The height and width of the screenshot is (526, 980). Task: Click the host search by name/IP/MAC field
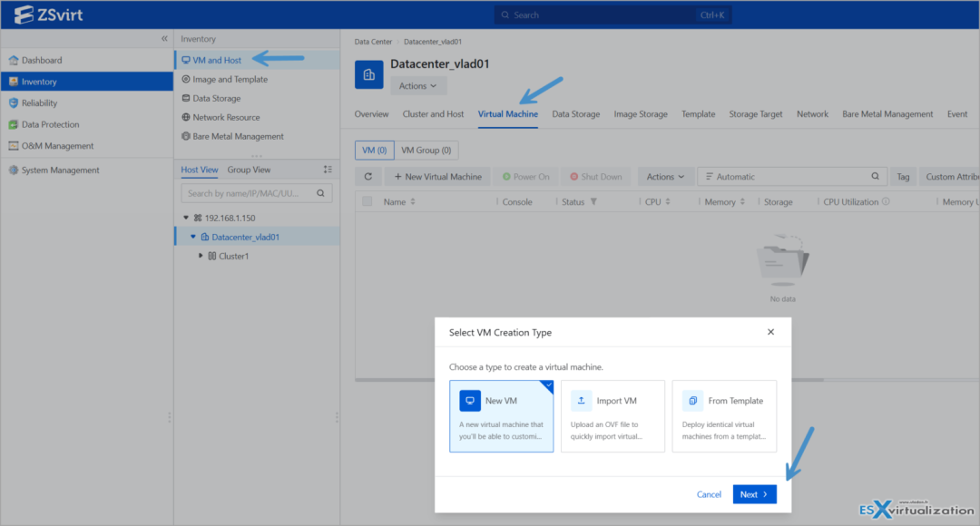click(x=256, y=194)
